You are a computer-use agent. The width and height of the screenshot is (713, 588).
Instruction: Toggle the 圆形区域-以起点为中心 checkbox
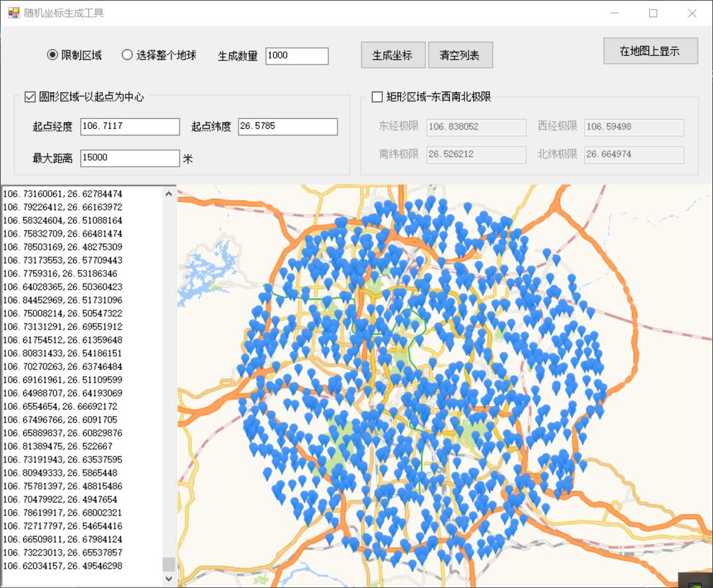click(x=30, y=97)
